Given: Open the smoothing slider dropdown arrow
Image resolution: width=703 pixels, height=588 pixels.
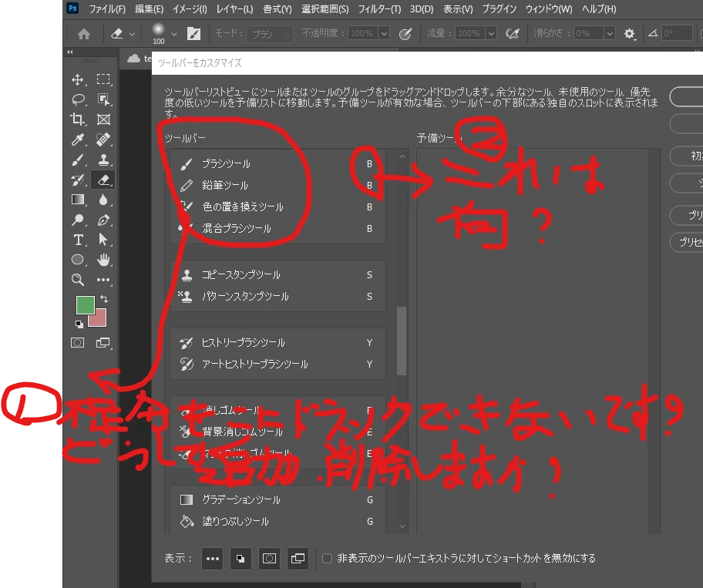Looking at the screenshot, I should pyautogui.click(x=609, y=33).
